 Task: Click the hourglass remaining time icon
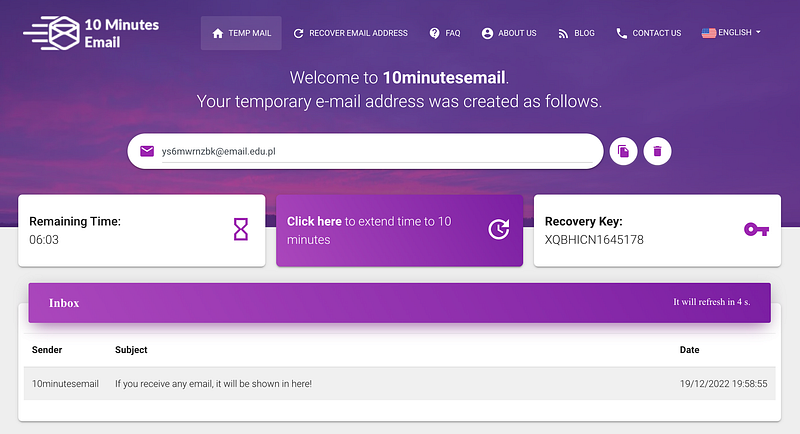point(241,229)
